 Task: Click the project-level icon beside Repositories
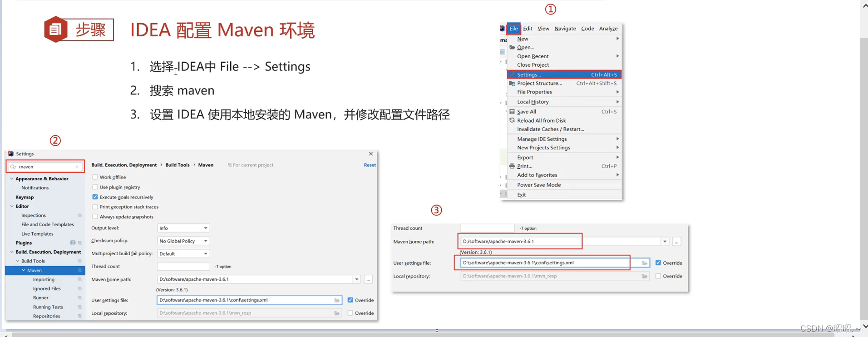pos(80,316)
